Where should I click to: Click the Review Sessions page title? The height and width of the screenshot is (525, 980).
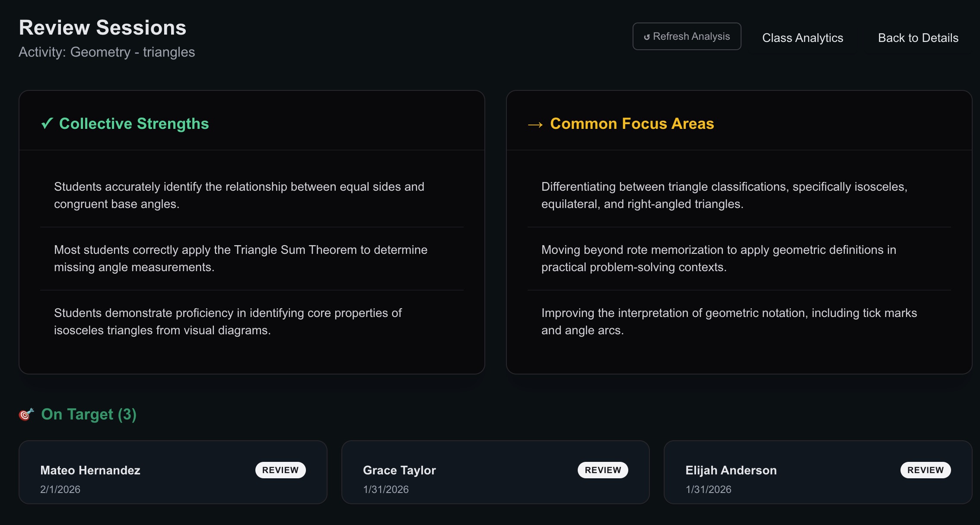102,28
